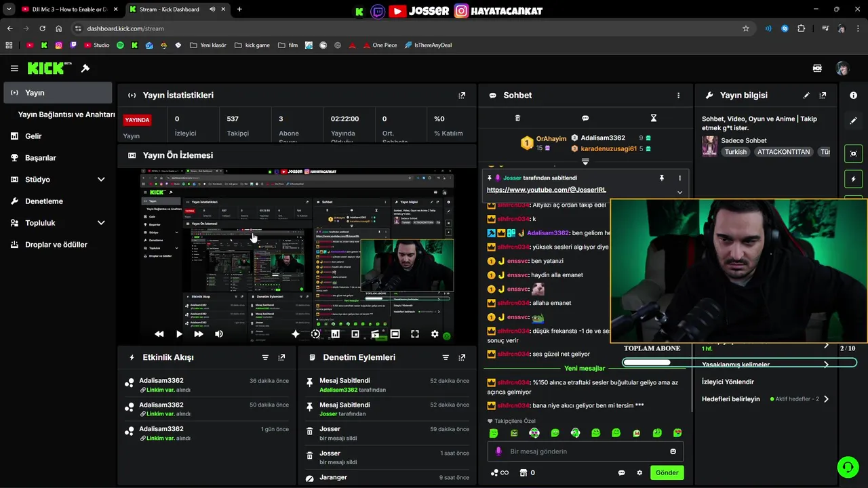Toggle preview volume speaker icon
868x488 pixels.
pos(219,334)
